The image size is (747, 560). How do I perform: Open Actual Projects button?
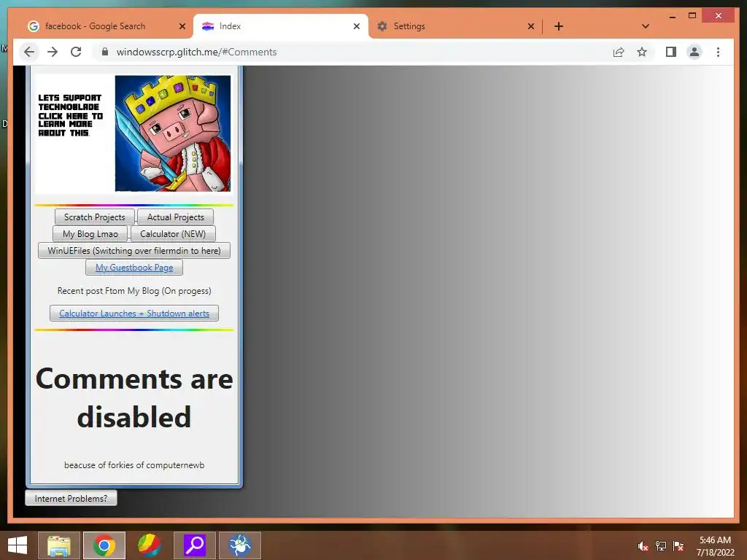click(x=175, y=217)
